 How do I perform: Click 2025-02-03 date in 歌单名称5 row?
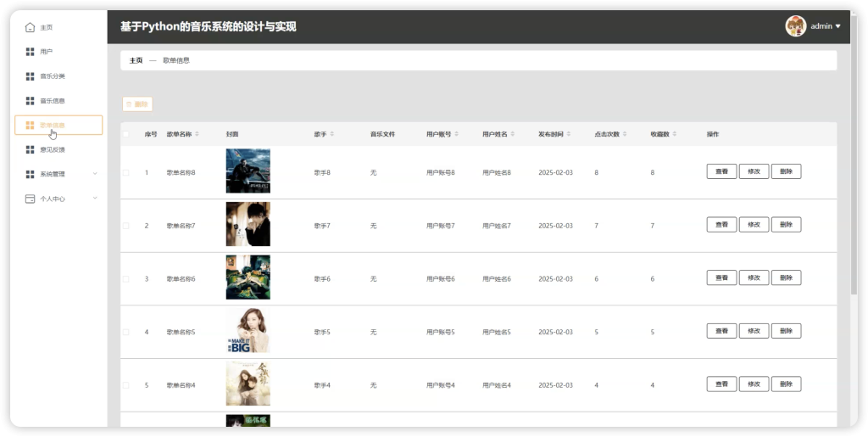[x=556, y=333]
